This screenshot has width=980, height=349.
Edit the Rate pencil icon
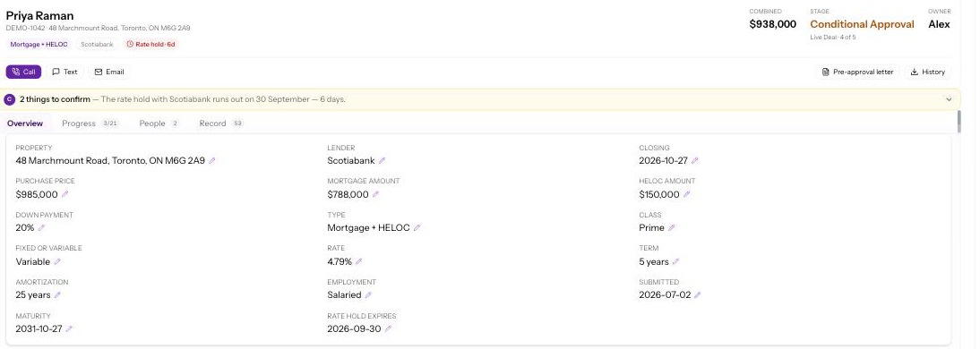(x=358, y=261)
